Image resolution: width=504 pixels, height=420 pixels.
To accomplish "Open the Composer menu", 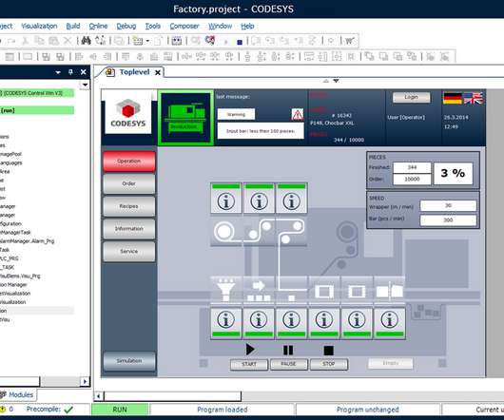I will pyautogui.click(x=184, y=26).
